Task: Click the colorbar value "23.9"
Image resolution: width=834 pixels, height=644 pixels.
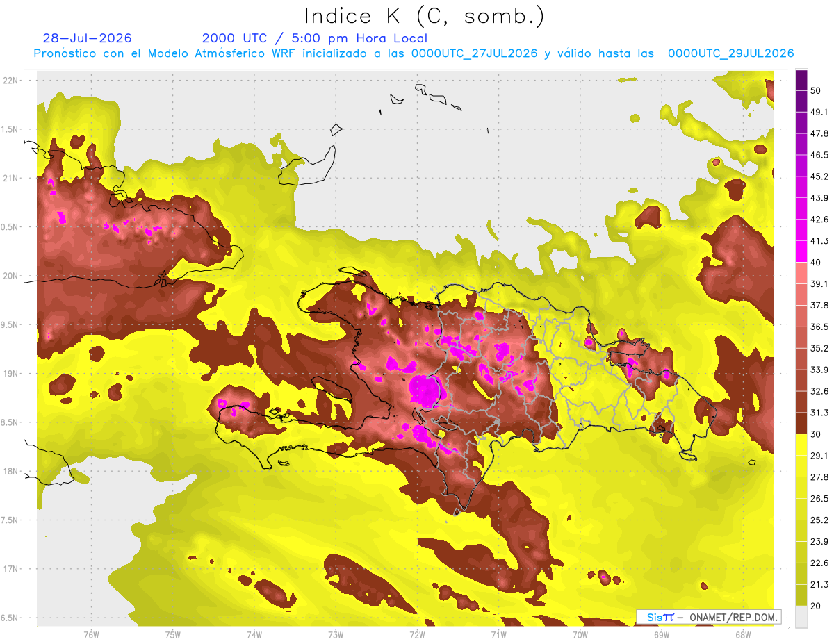Action: pos(819,541)
